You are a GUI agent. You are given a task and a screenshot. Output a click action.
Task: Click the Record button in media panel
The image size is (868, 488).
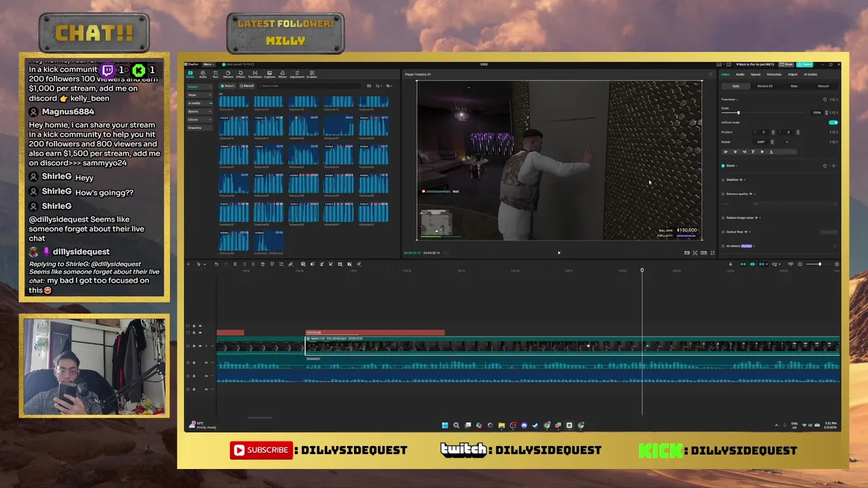247,86
